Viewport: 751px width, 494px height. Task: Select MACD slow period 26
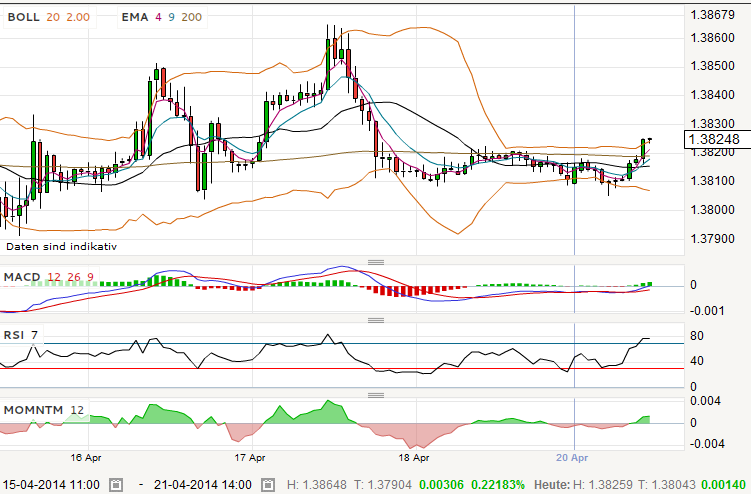[x=74, y=277]
